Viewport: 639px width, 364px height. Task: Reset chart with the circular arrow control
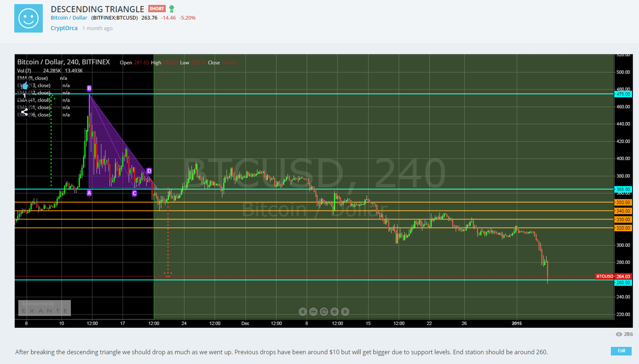[324, 311]
